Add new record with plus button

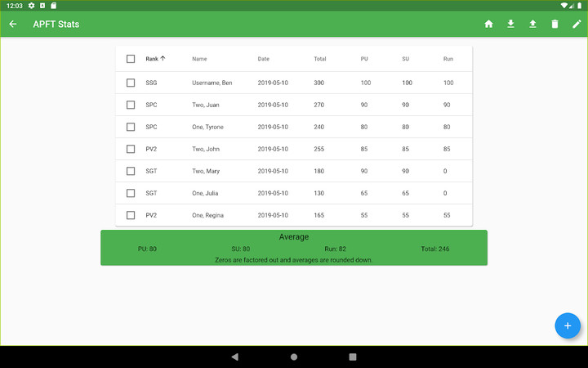(568, 325)
